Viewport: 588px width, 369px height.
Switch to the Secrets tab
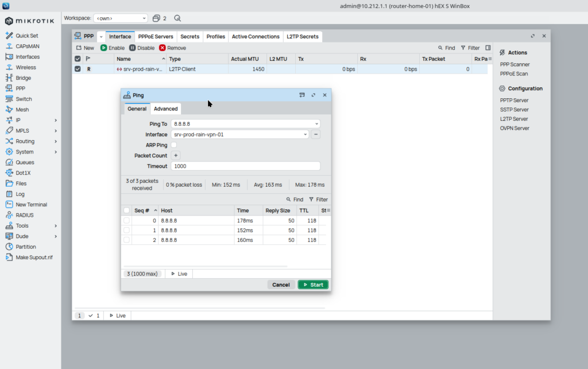[189, 37]
